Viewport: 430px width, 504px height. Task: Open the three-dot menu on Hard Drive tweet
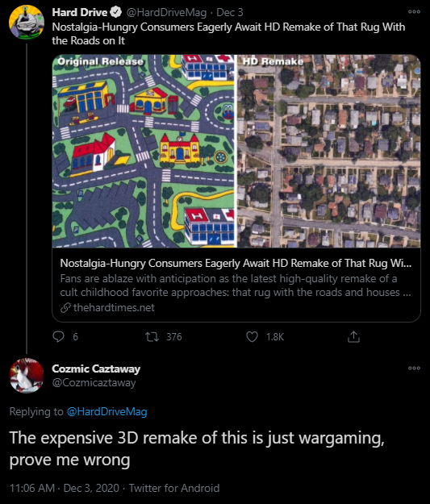pos(414,12)
